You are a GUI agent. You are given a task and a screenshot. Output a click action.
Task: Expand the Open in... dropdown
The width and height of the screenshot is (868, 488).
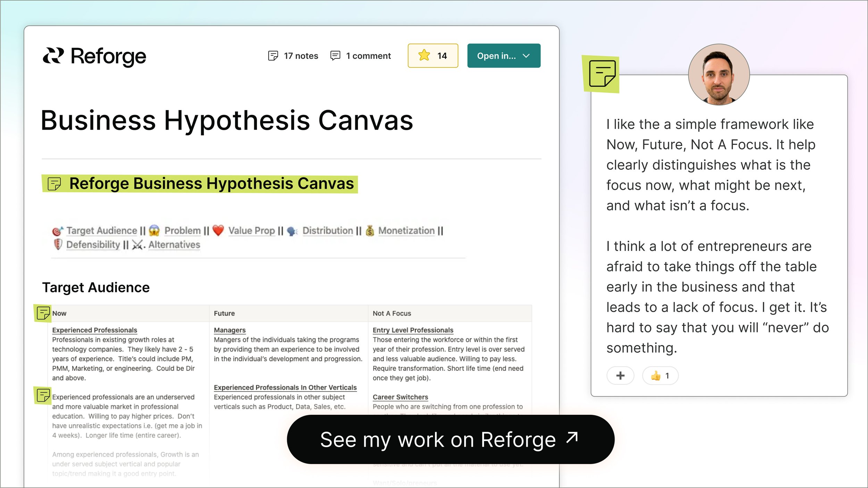503,56
